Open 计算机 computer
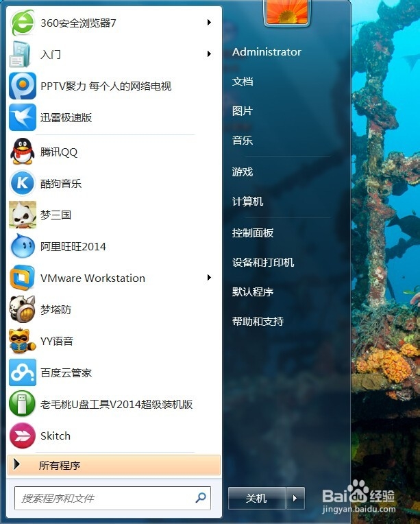 (x=247, y=201)
